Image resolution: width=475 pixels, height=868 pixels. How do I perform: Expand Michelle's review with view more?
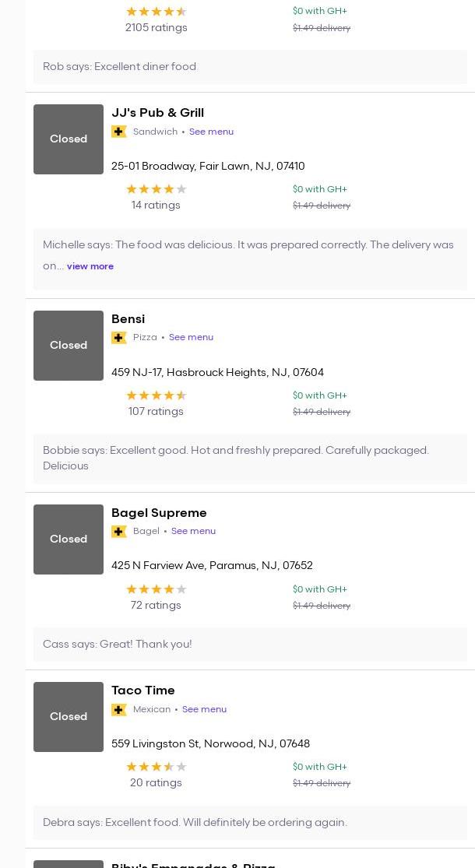pos(90,266)
